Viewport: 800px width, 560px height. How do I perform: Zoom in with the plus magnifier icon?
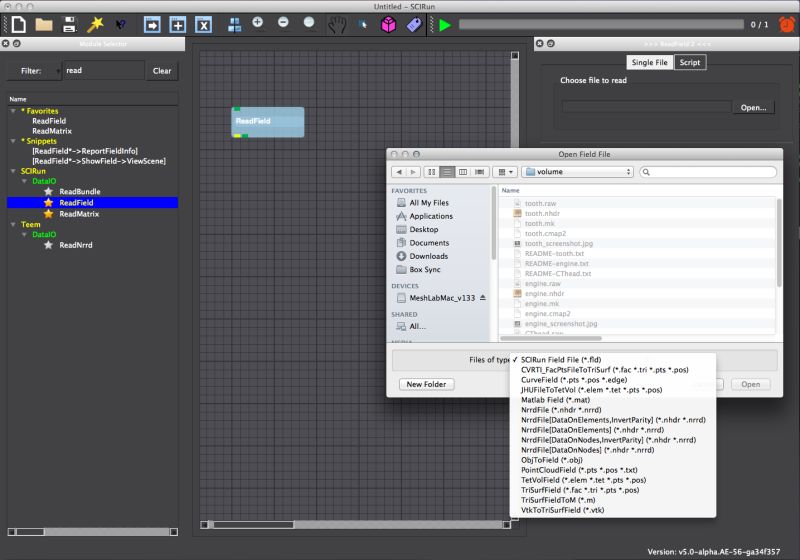[x=258, y=23]
